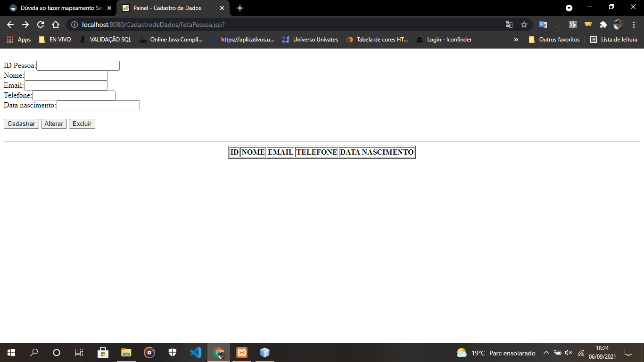The width and height of the screenshot is (644, 362).
Task: Show hidden system tray icons
Action: [x=546, y=353]
